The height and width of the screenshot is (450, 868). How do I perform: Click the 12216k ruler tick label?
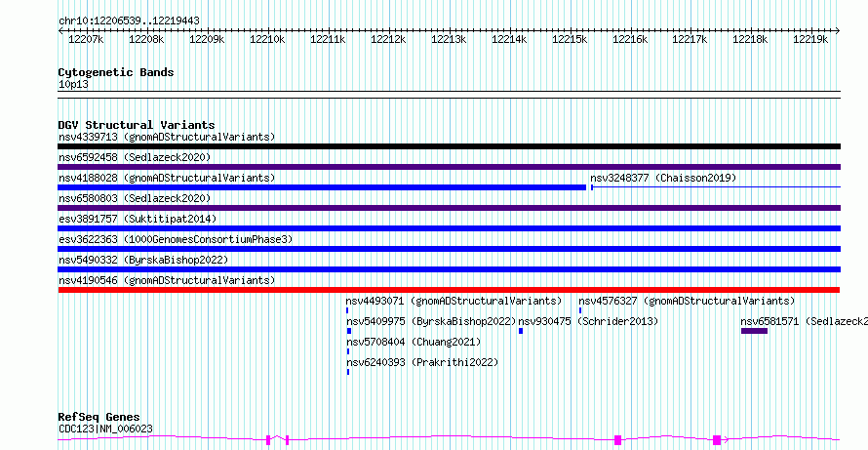629,39
